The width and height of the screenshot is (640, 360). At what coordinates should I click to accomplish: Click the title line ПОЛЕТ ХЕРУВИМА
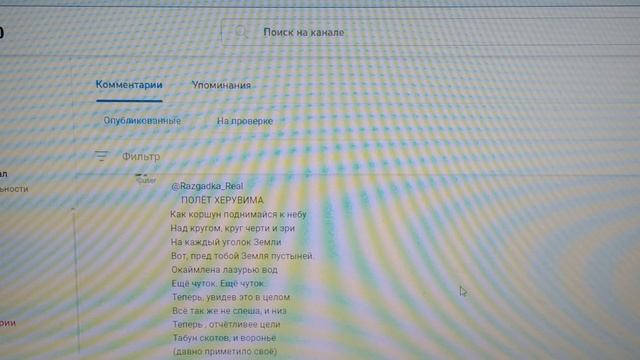(x=222, y=200)
